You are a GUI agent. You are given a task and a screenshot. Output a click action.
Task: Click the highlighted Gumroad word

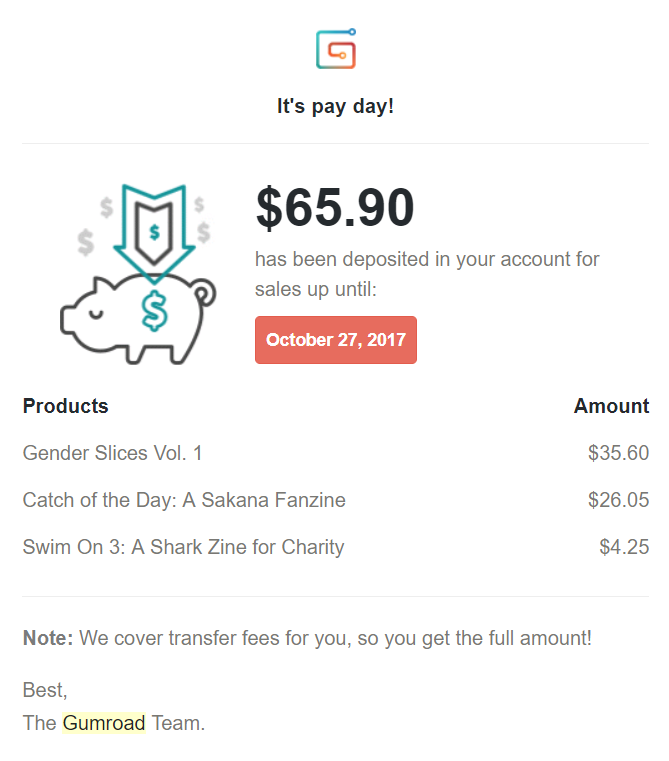104,723
